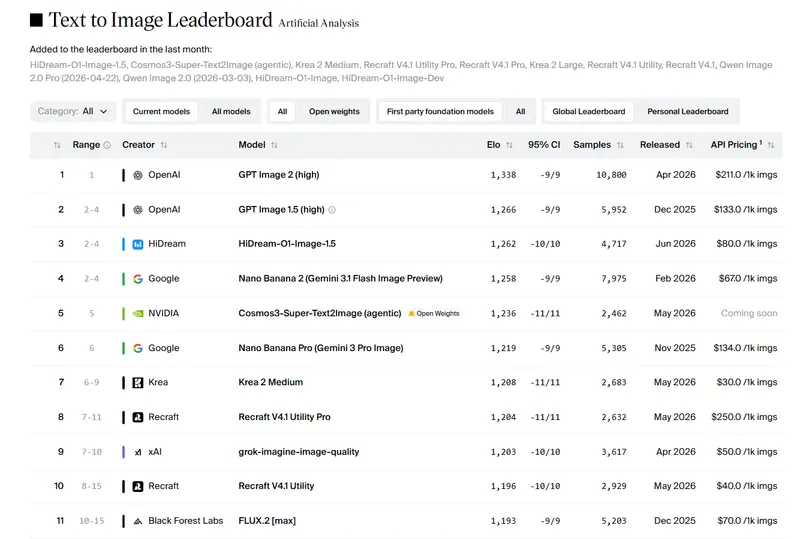
Task: Sort by the Creator column arrows
Action: click(164, 145)
